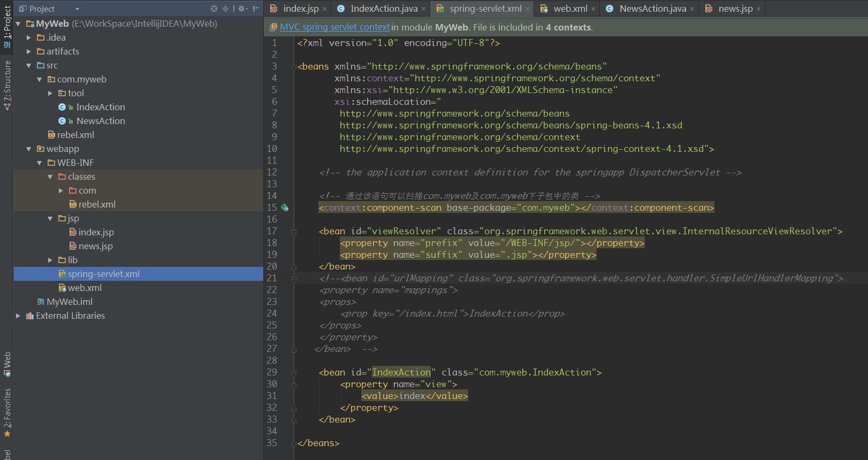
Task: Expand the tool package
Action: pyautogui.click(x=50, y=93)
